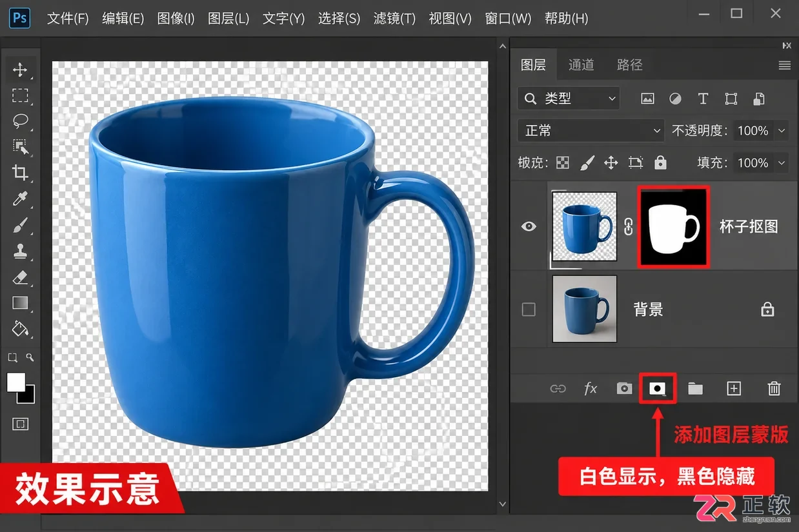Select the Eraser tool
Image resolution: width=799 pixels, height=532 pixels.
[x=20, y=277]
